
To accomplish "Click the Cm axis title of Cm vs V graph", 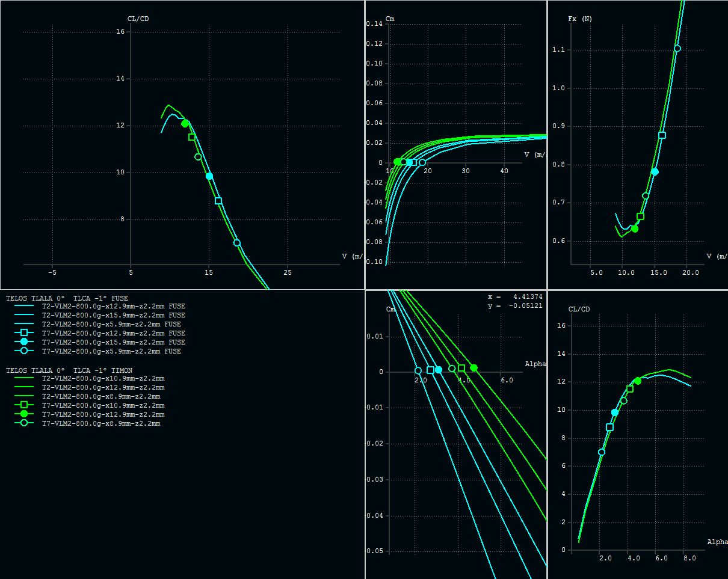I will point(389,19).
